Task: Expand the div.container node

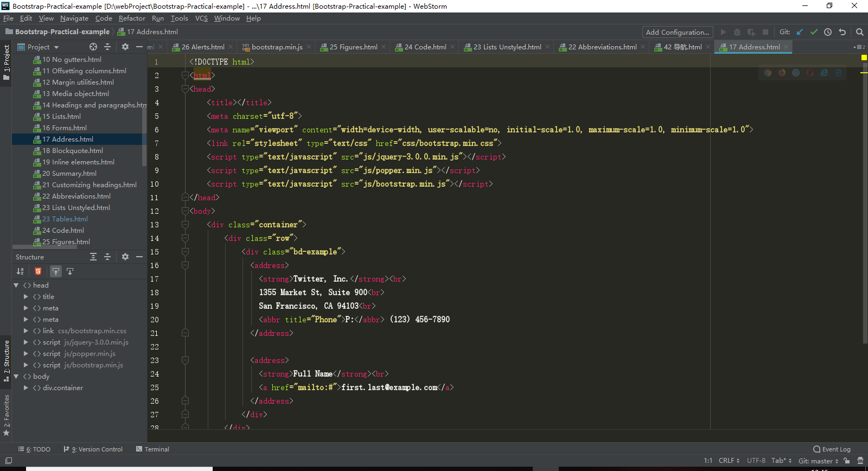Action: [25, 388]
